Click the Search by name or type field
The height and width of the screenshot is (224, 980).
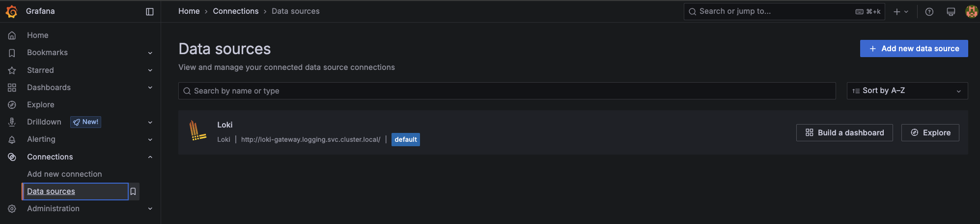[x=507, y=91]
